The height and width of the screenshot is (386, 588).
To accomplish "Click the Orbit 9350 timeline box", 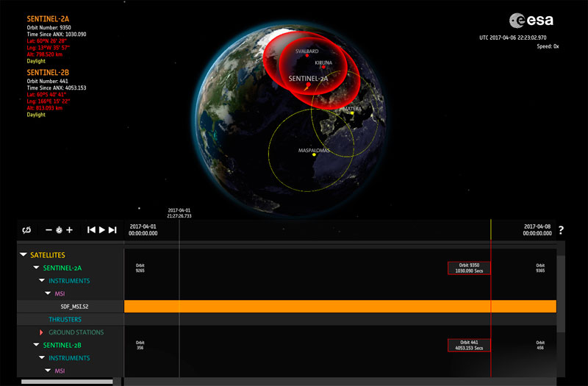I will coord(469,268).
